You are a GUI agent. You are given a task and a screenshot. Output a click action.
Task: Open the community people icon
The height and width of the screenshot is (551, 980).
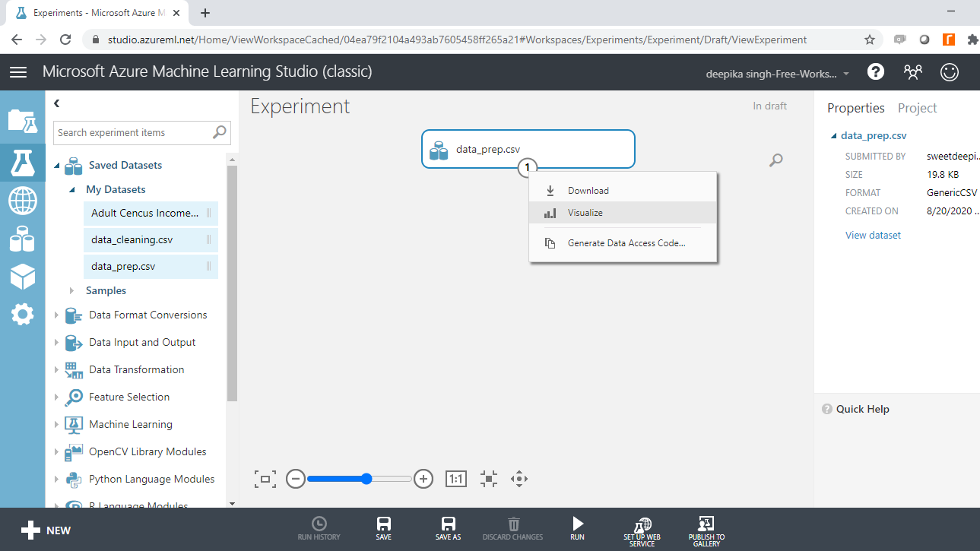pos(912,72)
